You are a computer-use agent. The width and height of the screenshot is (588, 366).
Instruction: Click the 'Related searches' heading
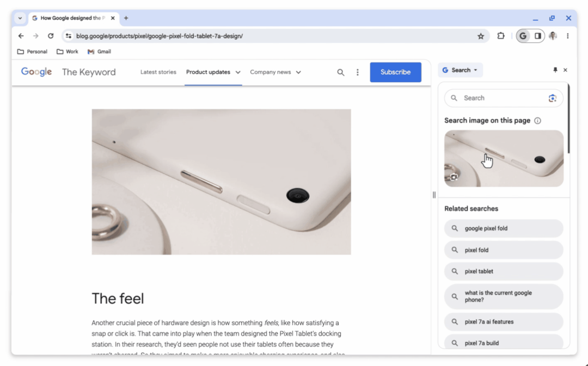(x=471, y=209)
